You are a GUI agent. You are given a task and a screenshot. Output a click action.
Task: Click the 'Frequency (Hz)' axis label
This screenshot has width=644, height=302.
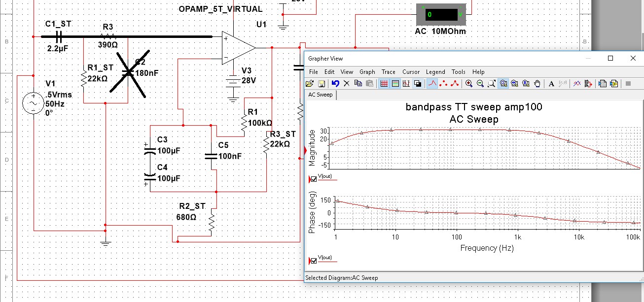tap(487, 248)
